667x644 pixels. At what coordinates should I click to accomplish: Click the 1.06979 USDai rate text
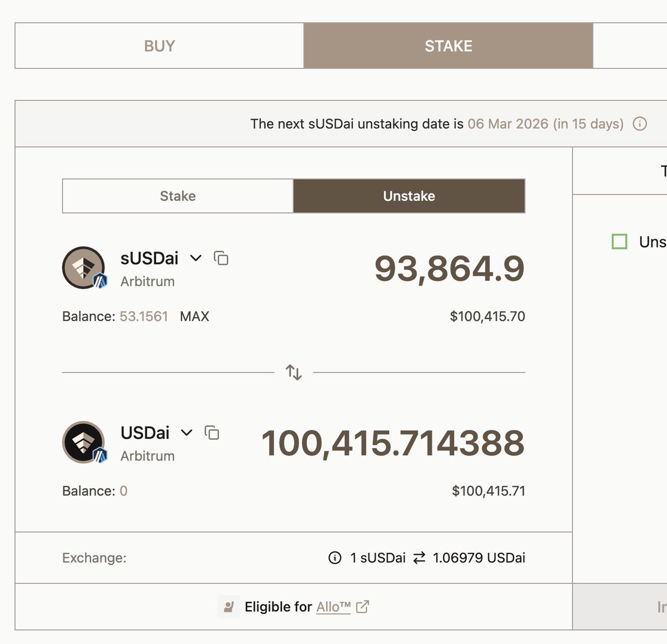tap(479, 558)
